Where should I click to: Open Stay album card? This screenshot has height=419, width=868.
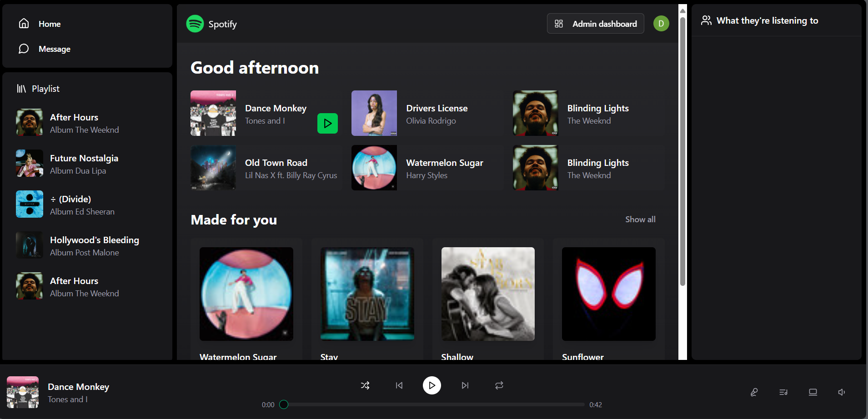click(367, 300)
